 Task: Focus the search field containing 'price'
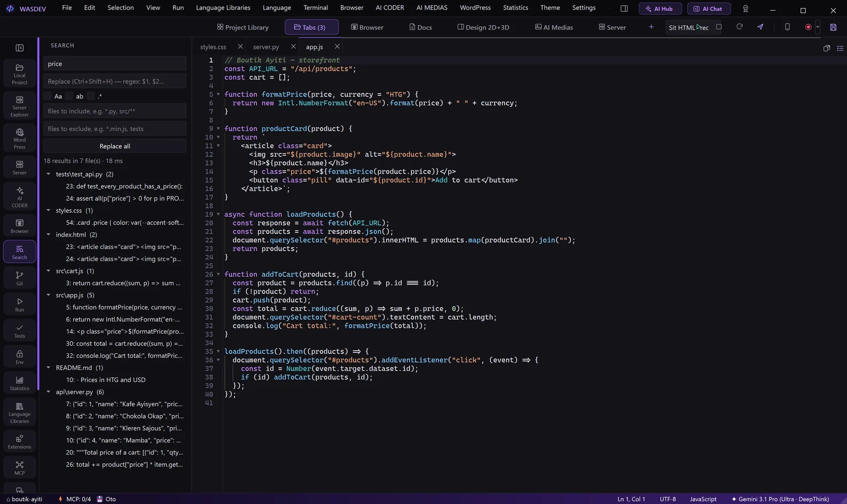coord(115,64)
